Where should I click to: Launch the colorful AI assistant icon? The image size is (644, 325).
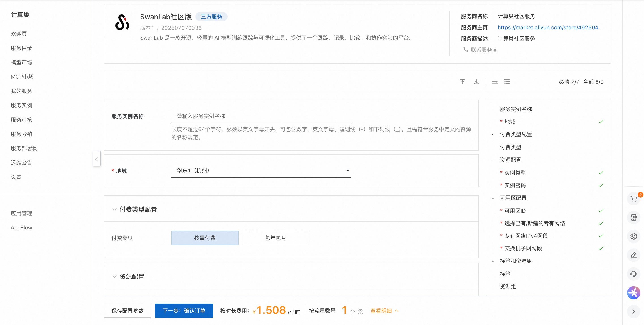(x=634, y=293)
